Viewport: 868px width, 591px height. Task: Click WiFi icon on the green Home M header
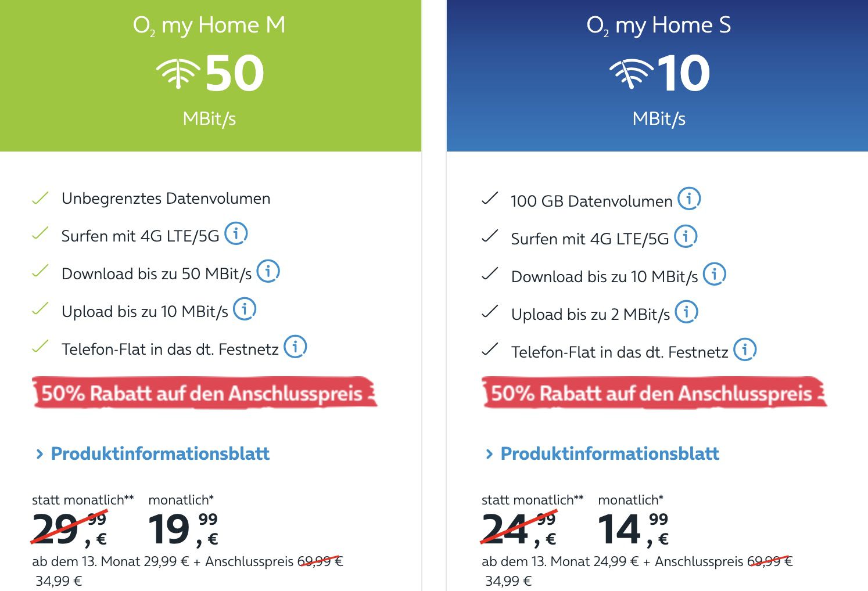click(x=177, y=73)
